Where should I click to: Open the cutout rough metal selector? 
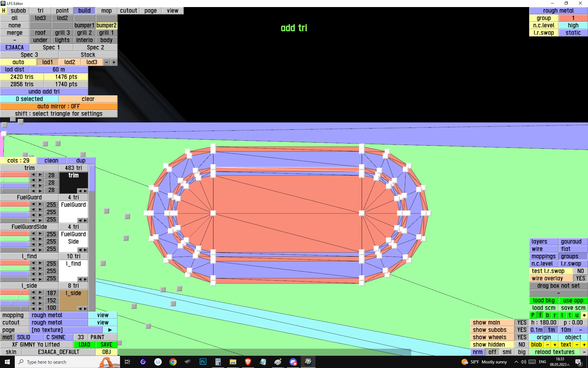point(58,323)
